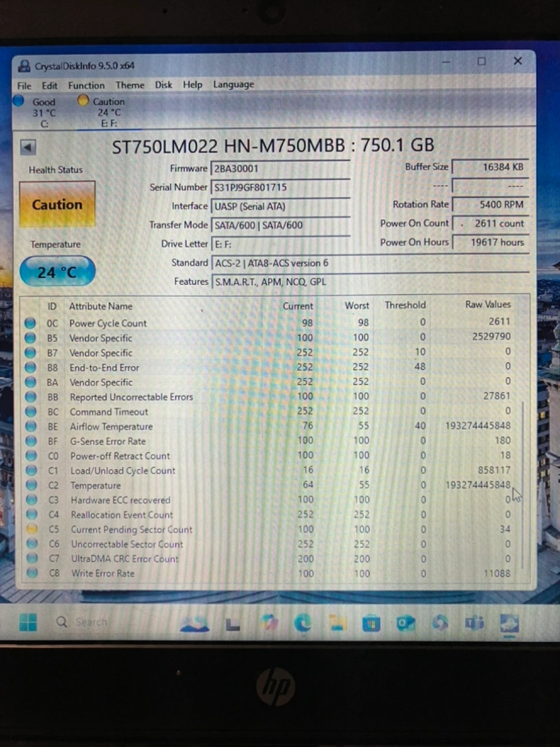The width and height of the screenshot is (560, 747).
Task: Click the status circle for Command Timeout
Action: [31, 412]
